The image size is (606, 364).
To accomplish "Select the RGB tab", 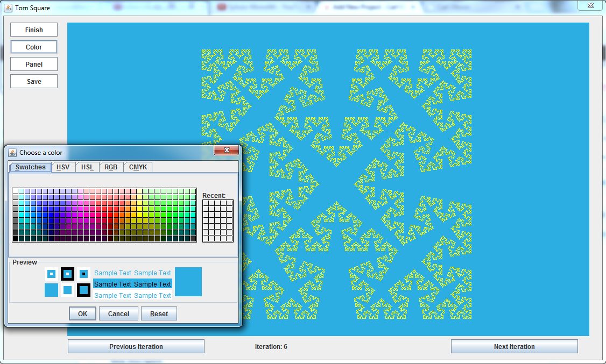I will pos(111,167).
